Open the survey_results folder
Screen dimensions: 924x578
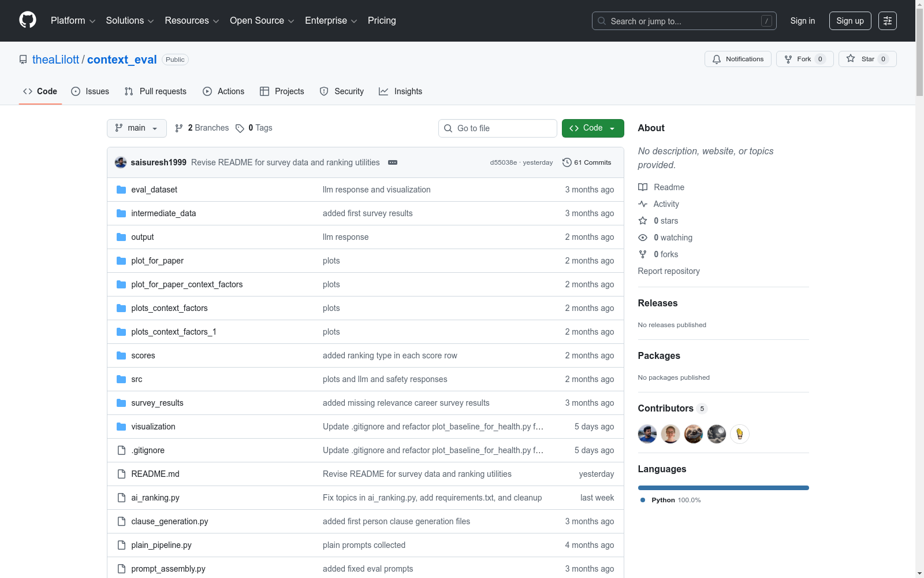point(157,403)
